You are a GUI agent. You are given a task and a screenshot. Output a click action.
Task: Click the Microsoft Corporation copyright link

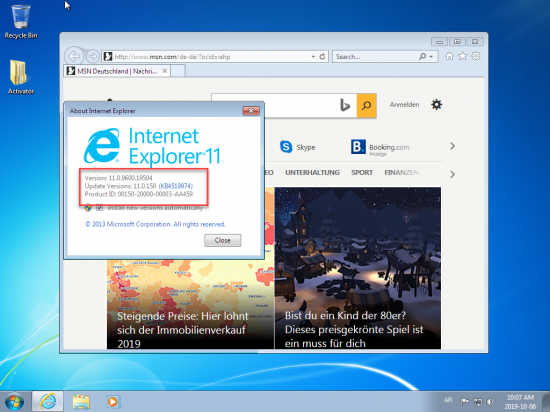point(155,224)
